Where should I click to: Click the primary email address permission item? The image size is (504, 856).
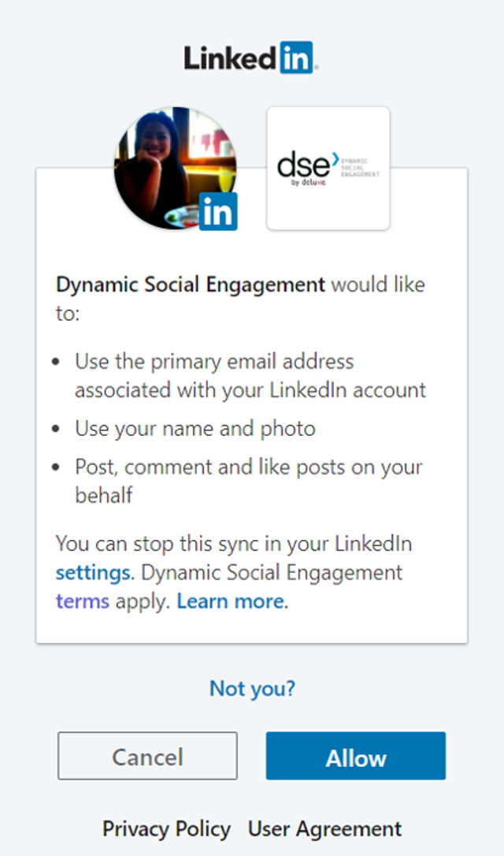tap(250, 376)
